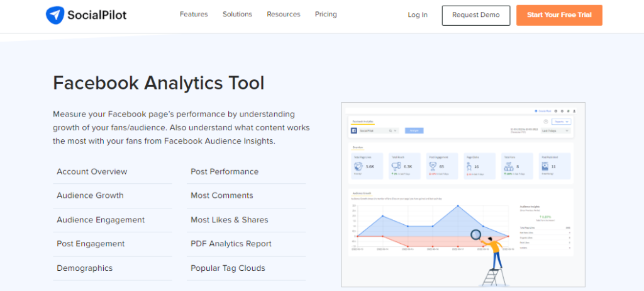The height and width of the screenshot is (291, 644).
Task: Click the Post Published image icon
Action: (545, 167)
